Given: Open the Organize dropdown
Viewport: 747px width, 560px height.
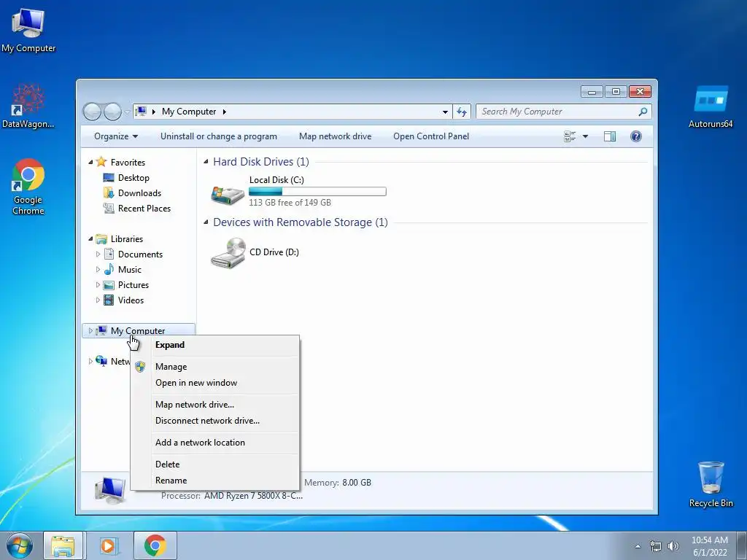Looking at the screenshot, I should (x=116, y=136).
